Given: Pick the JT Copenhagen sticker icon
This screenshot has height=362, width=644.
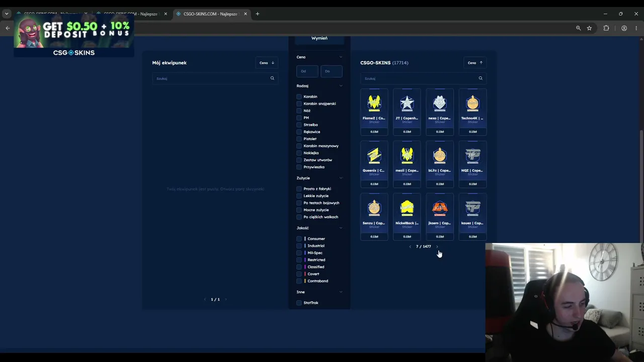Looking at the screenshot, I should tap(407, 103).
